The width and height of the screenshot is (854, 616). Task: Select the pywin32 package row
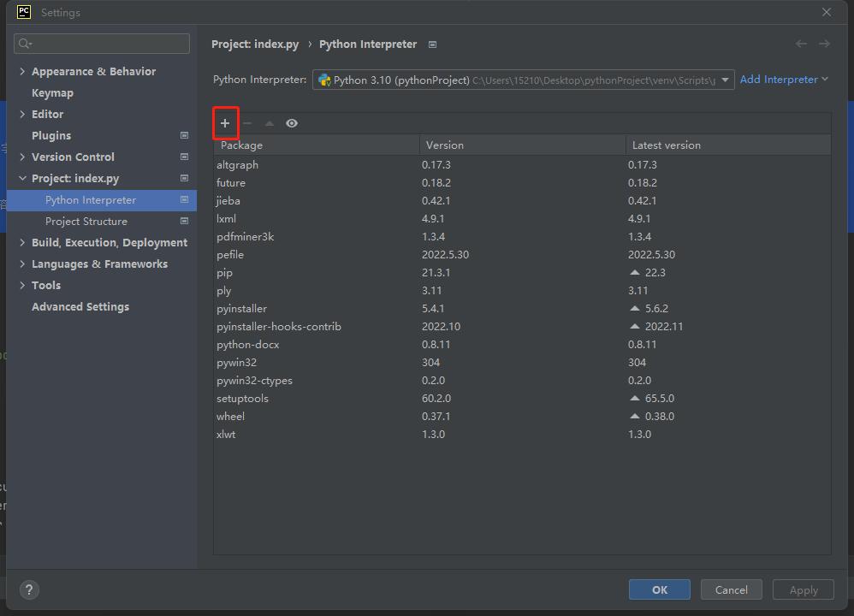(522, 362)
